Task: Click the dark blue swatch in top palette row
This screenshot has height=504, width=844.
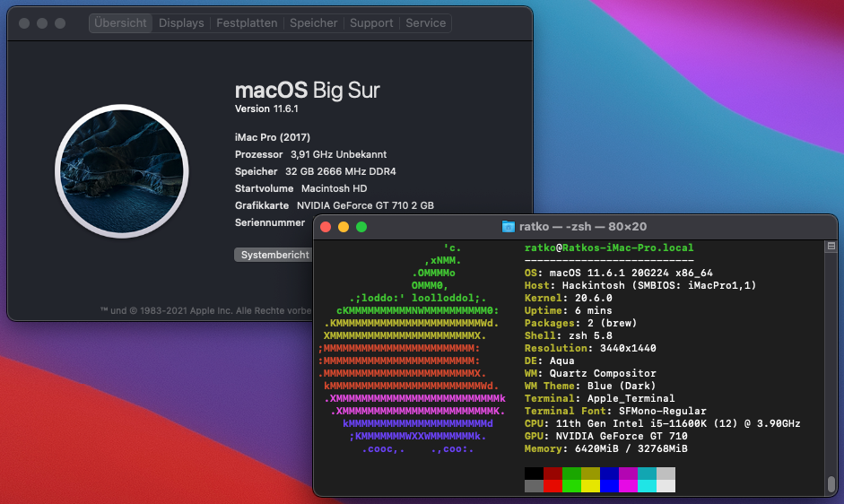Action: (x=609, y=473)
